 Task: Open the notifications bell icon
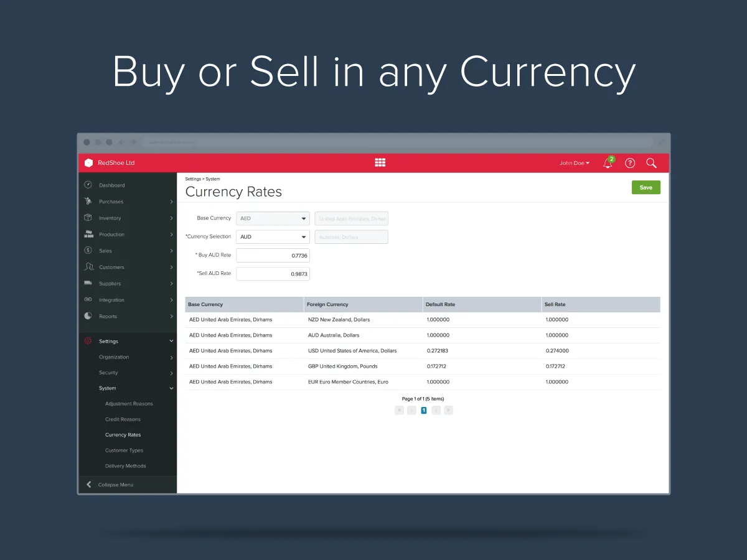coord(608,163)
